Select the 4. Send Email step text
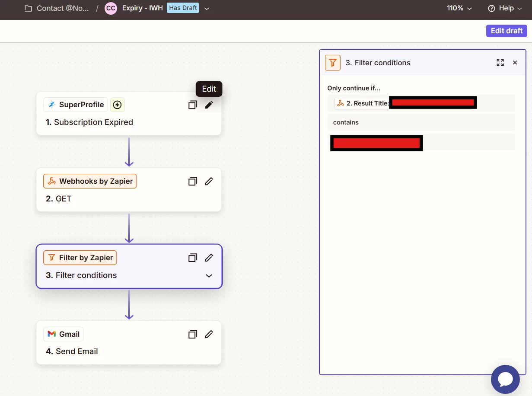 (x=72, y=351)
